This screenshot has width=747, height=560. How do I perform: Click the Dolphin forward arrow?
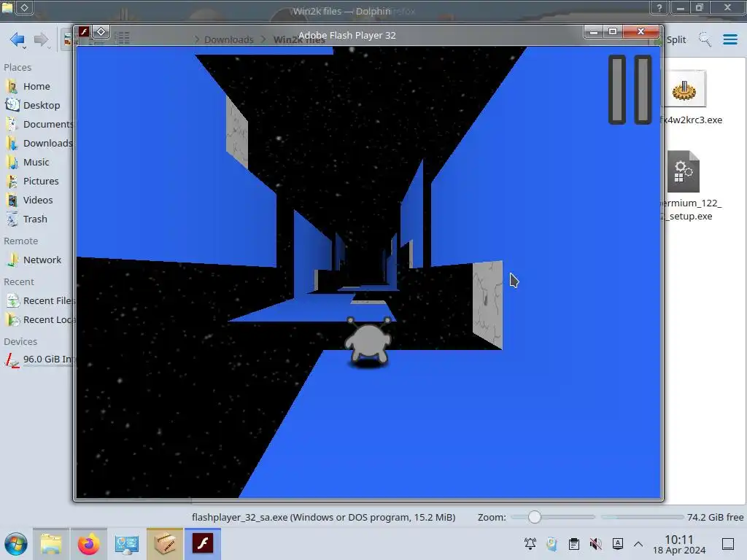tap(41, 39)
